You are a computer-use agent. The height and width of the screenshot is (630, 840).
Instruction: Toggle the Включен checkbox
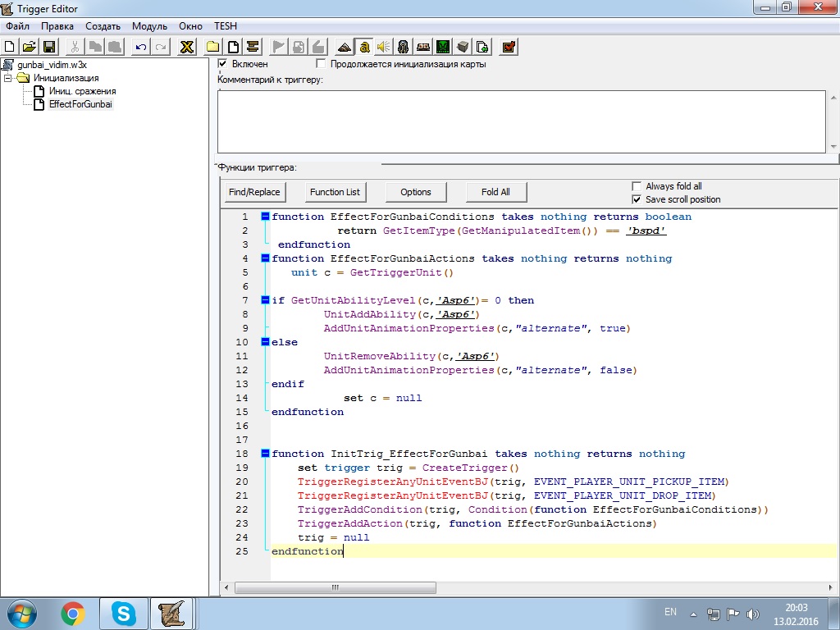tap(222, 63)
